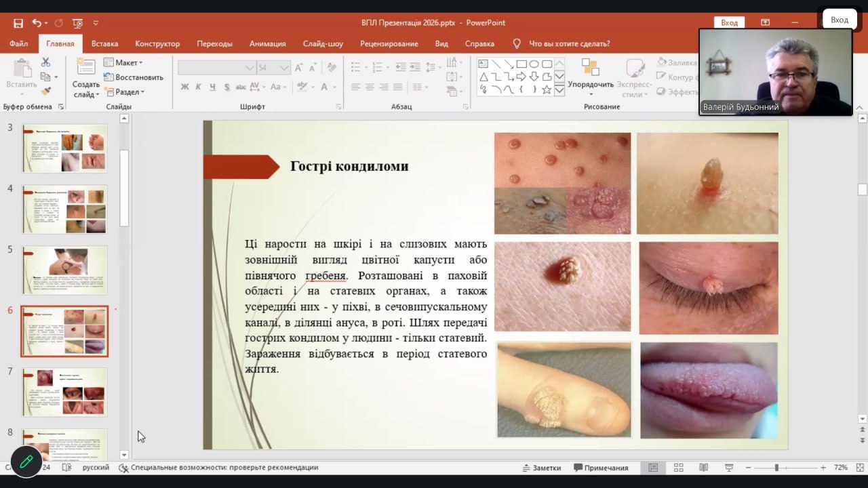The image size is (868, 488).
Task: Start slideshow from beginning icon in title bar
Action: click(x=77, y=23)
